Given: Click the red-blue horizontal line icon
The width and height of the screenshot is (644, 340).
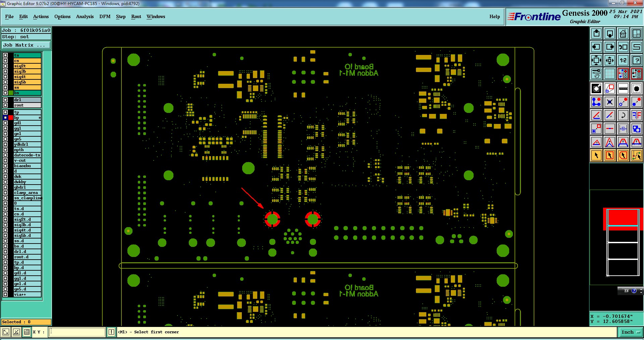Looking at the screenshot, I should tap(610, 129).
